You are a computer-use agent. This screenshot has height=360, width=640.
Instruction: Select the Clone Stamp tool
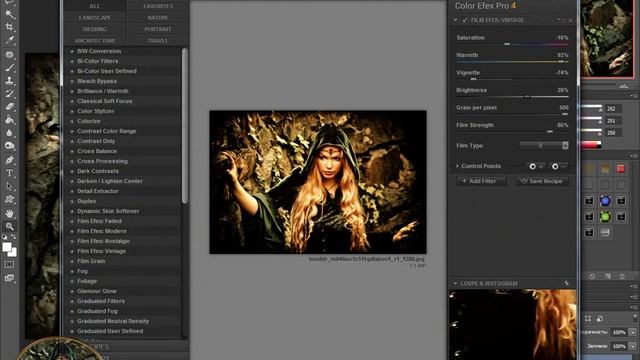point(9,80)
